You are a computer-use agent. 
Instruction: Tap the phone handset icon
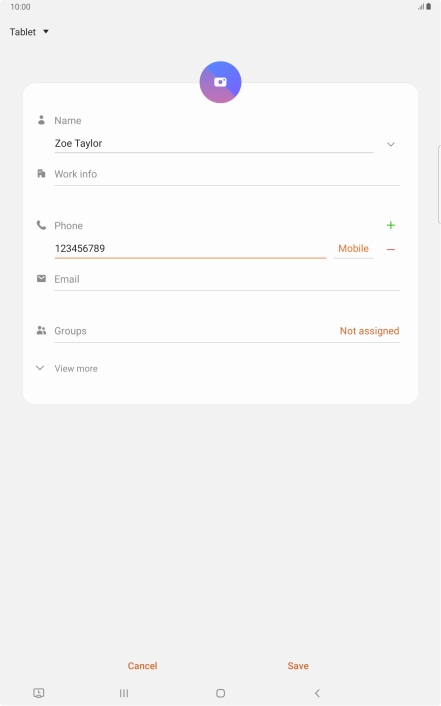(x=41, y=225)
